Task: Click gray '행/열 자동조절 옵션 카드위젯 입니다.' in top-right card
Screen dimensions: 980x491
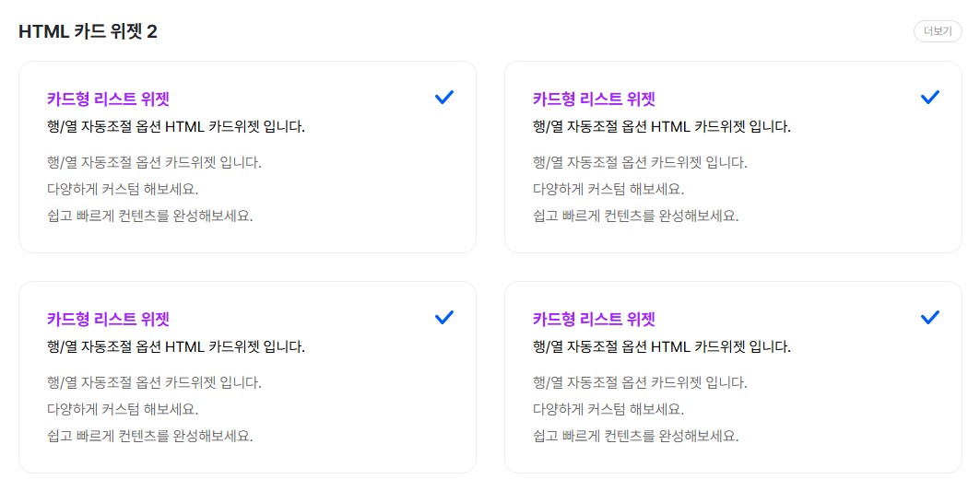Action: tap(640, 163)
